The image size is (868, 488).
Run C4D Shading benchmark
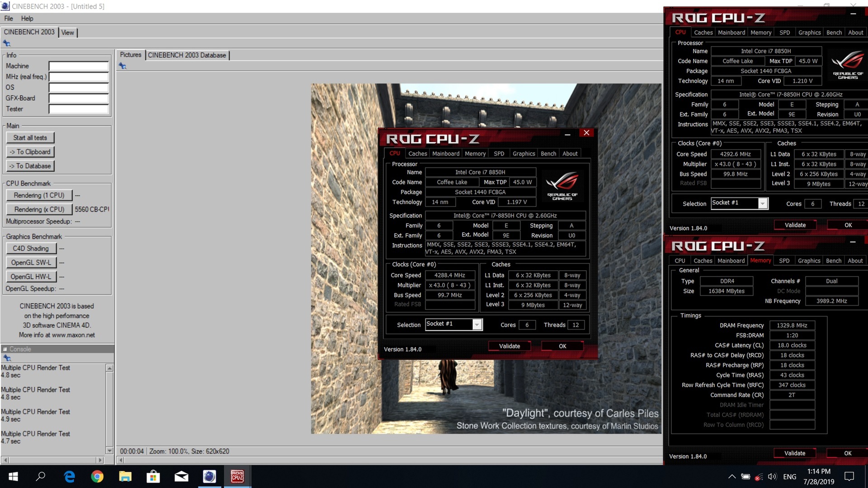(31, 249)
